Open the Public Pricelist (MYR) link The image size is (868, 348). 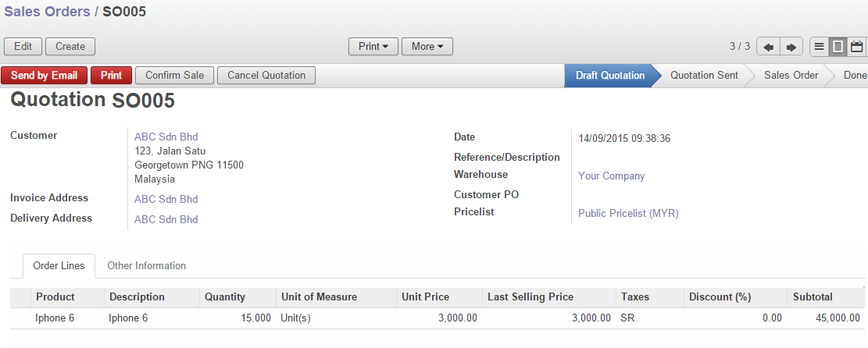coord(627,213)
